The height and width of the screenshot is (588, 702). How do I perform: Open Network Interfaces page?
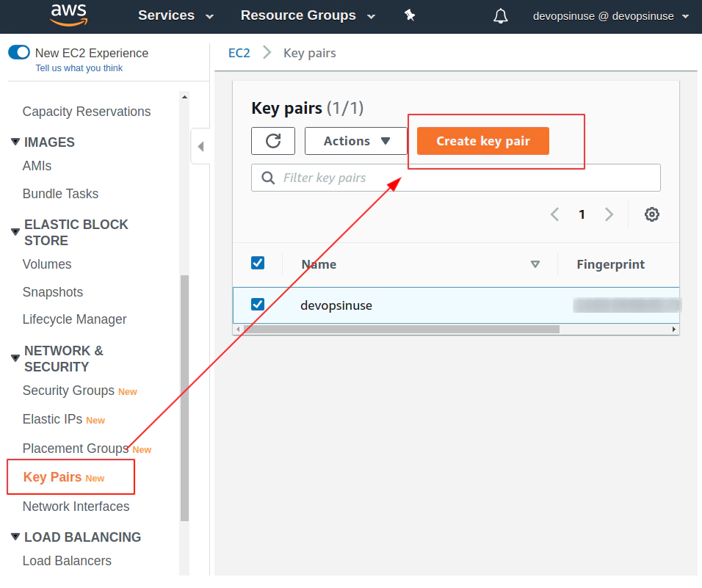tap(76, 507)
